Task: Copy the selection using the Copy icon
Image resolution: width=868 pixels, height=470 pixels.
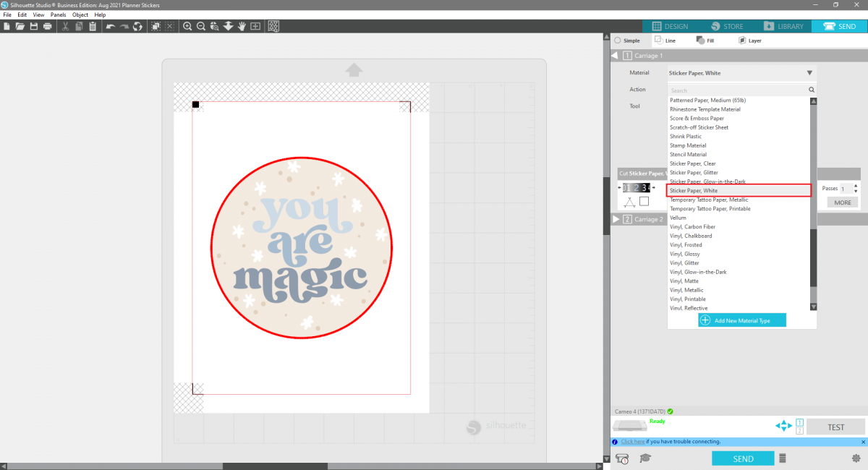Action: click(79, 27)
